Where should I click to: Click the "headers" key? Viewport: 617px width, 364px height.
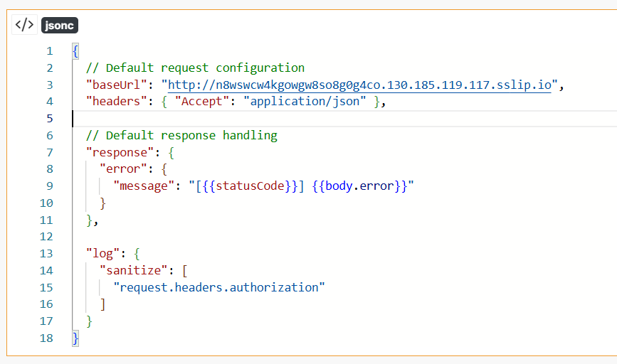click(x=117, y=102)
